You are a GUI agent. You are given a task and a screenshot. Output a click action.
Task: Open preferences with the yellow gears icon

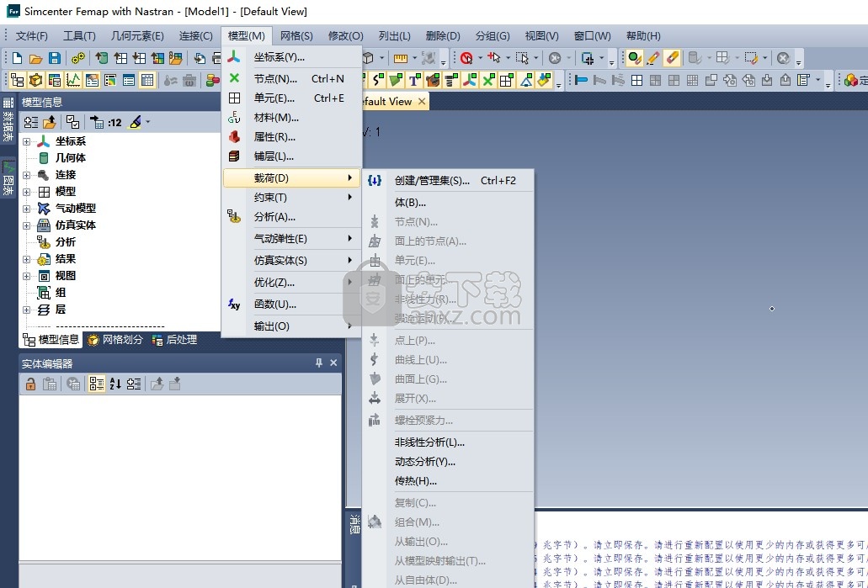click(78, 58)
